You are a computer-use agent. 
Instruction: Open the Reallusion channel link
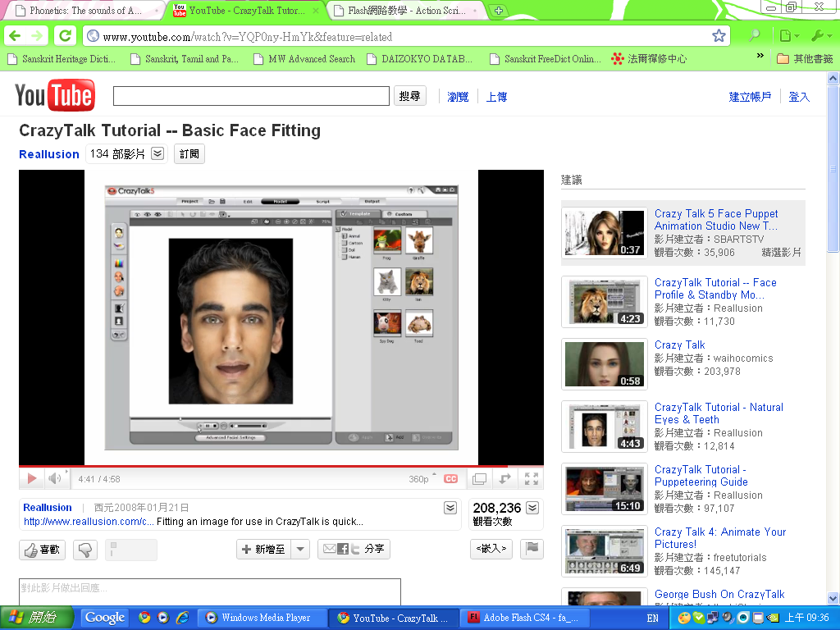[49, 154]
